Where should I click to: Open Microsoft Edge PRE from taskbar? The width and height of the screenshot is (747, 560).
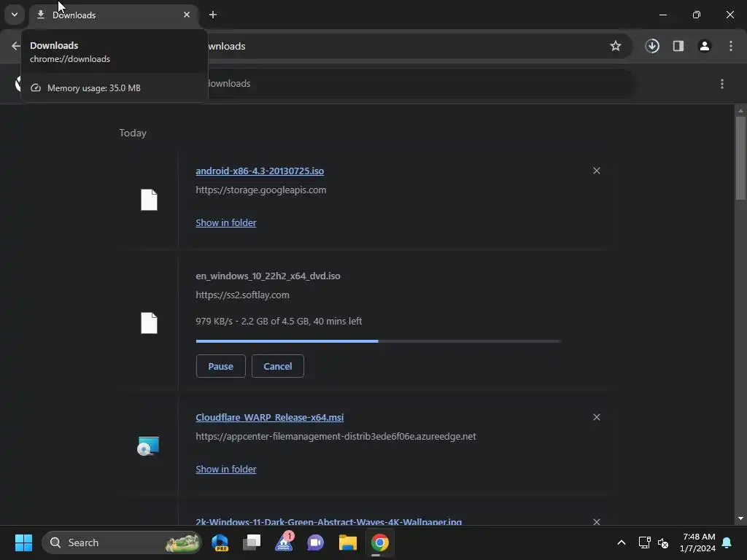pos(220,542)
